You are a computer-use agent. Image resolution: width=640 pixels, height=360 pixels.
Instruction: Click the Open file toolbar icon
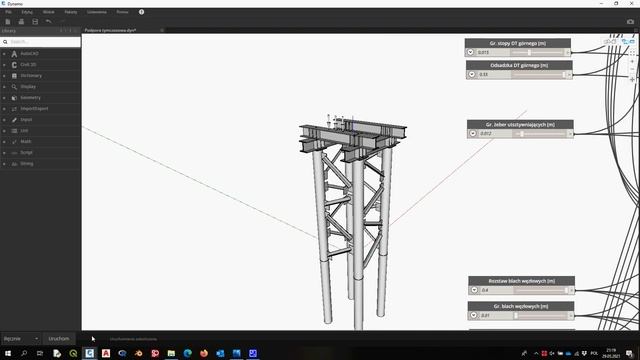21,22
